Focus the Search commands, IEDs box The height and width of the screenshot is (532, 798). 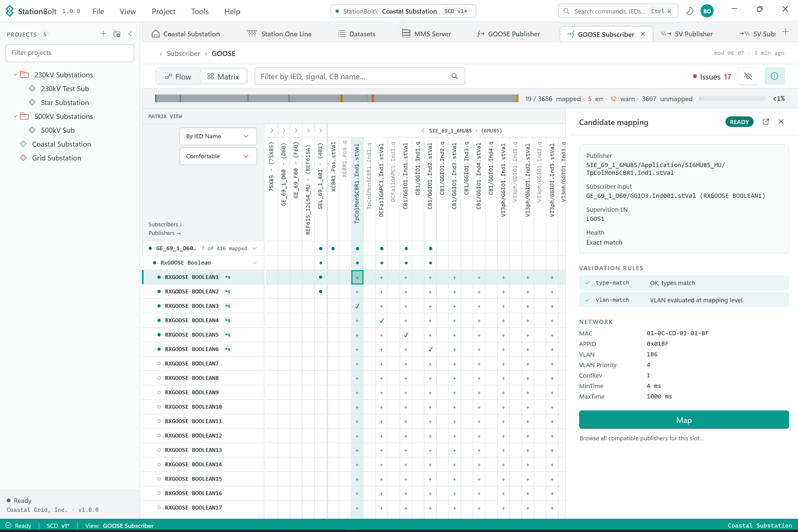tap(618, 11)
